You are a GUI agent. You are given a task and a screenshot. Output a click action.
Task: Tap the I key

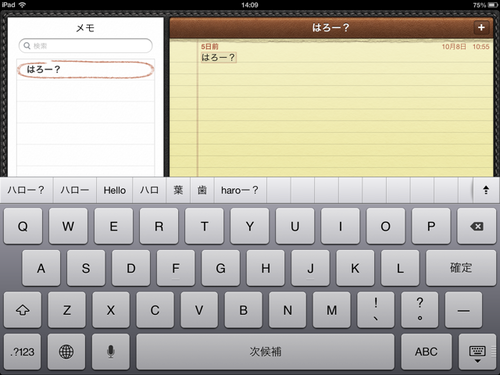340,226
